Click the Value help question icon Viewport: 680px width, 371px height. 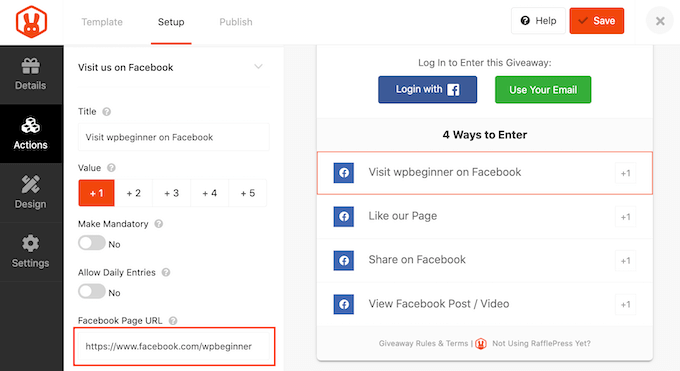[x=111, y=168]
